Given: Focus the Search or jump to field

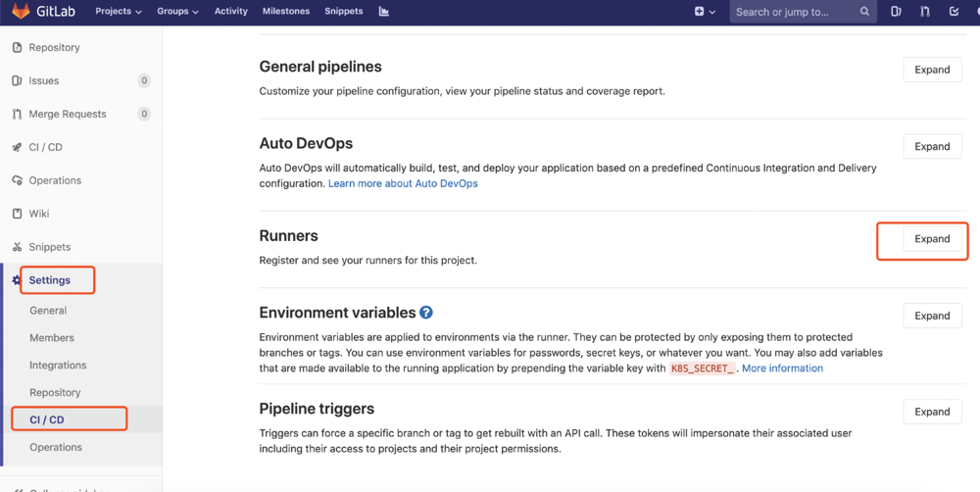Looking at the screenshot, I should 795,12.
